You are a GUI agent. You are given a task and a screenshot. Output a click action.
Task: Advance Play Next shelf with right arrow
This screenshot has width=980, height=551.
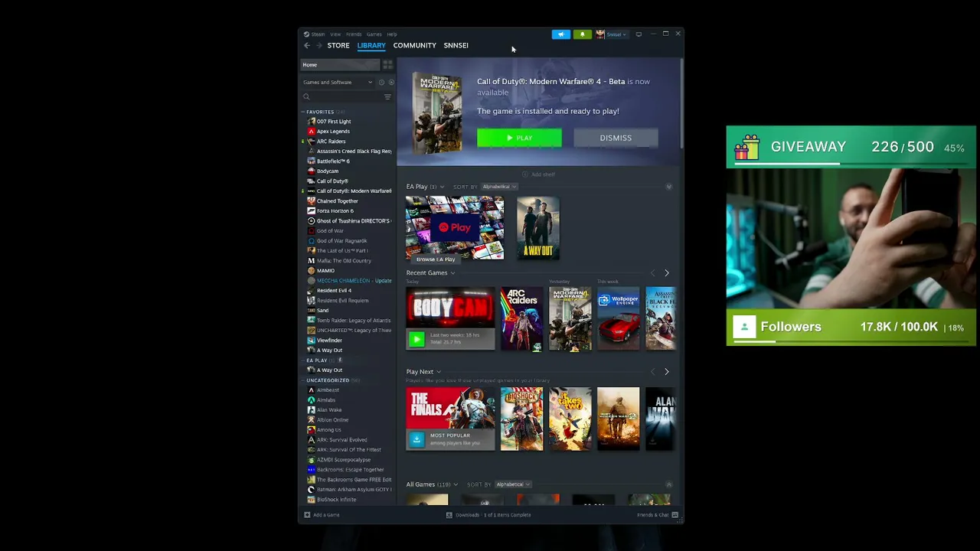[x=666, y=372]
